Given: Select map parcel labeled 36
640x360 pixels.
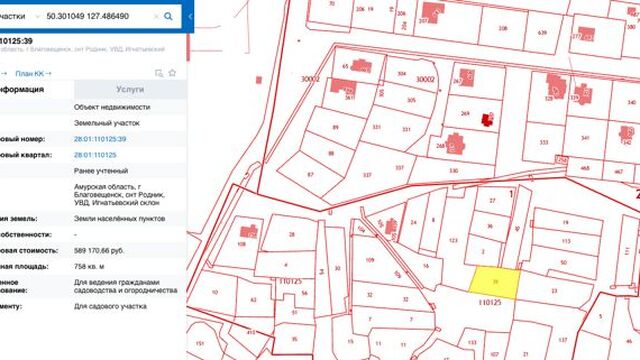Looking at the screenshot, I should [x=490, y=226].
